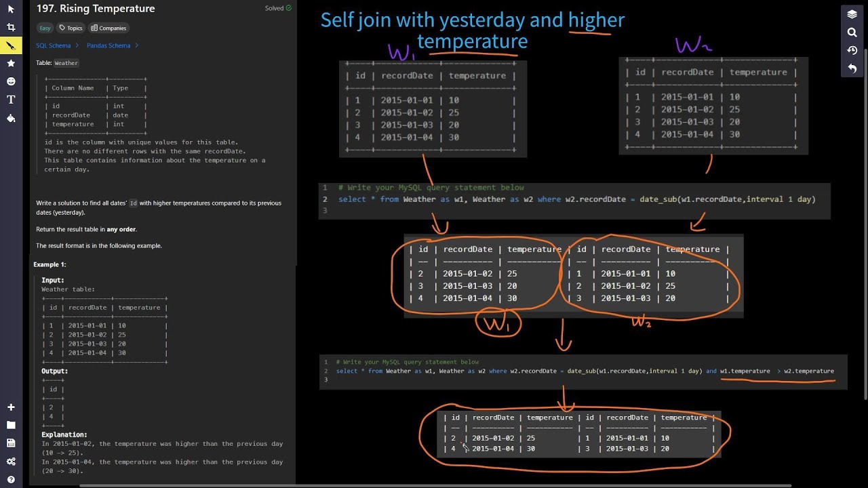This screenshot has height=488, width=868.
Task: Select the paint bucket fill tool
Action: (11, 118)
